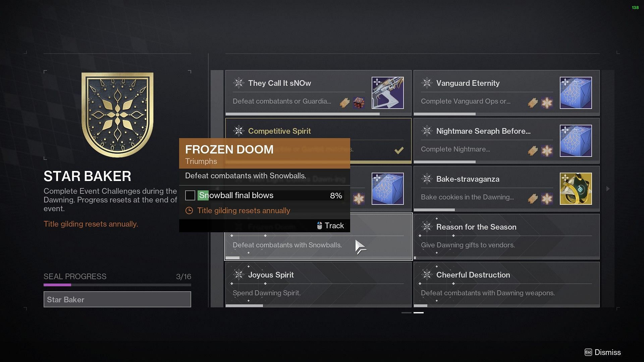644x362 pixels.
Task: Click the Dawning snowflake icon on Competitive Spirit
Action: pyautogui.click(x=238, y=131)
